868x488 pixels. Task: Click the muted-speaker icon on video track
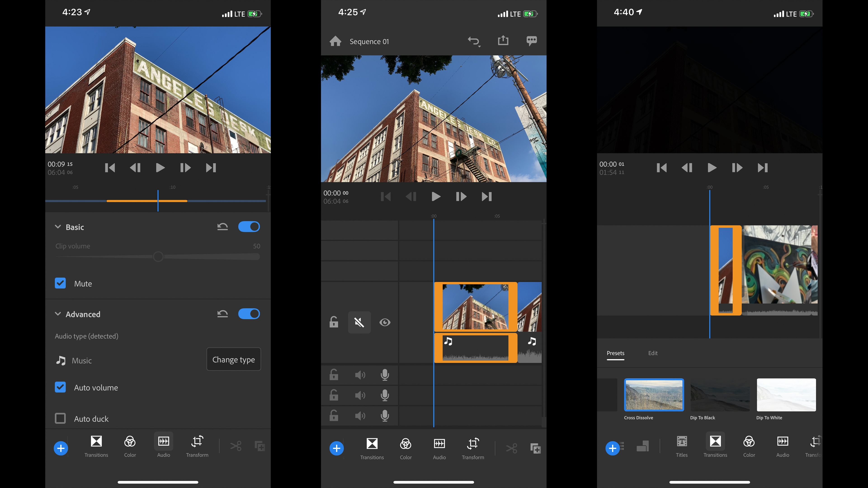click(359, 322)
